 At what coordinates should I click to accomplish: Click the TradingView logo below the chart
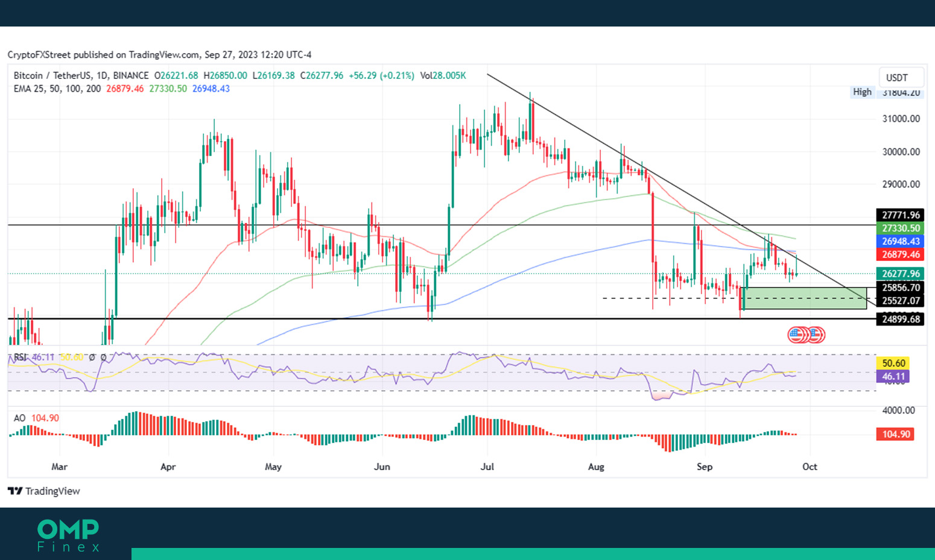pyautogui.click(x=43, y=491)
